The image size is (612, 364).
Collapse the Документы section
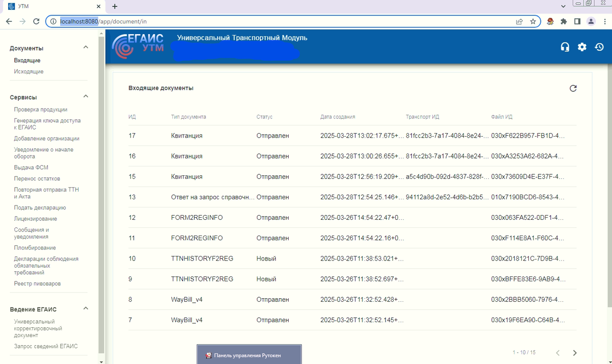coord(86,47)
